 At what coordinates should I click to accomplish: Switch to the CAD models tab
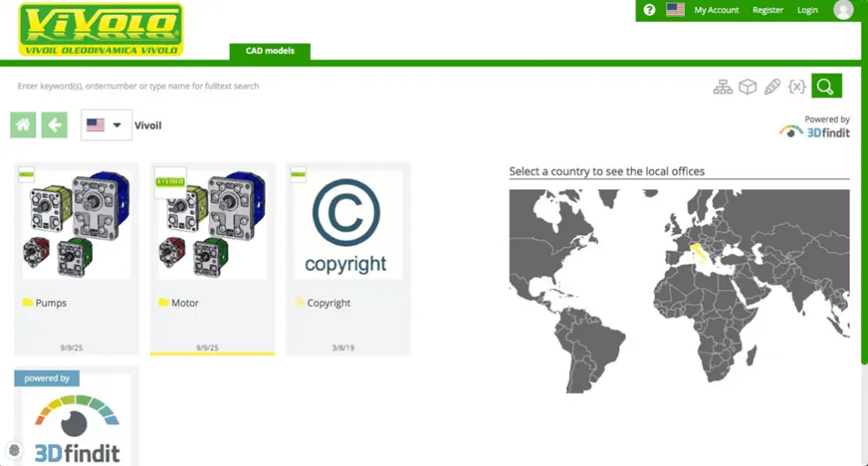click(x=270, y=51)
